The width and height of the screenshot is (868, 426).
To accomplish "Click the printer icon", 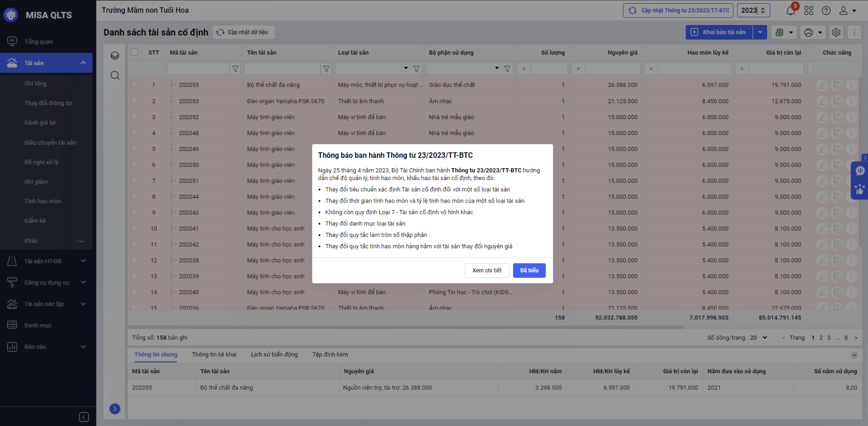I will (809, 32).
